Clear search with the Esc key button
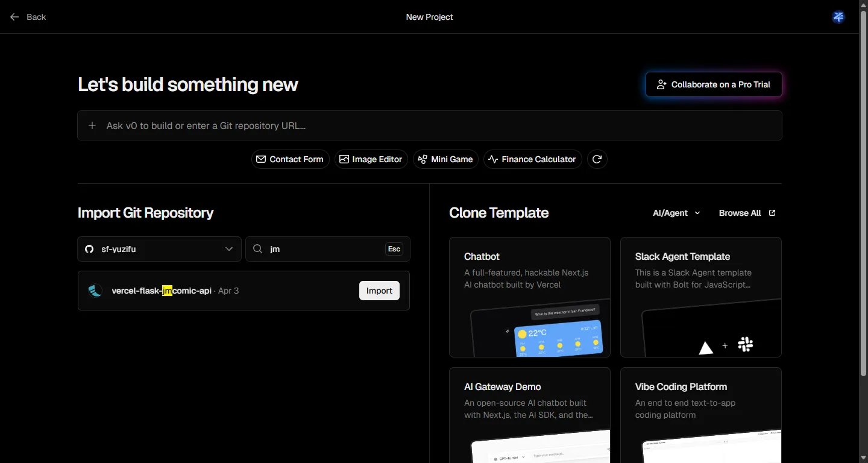The width and height of the screenshot is (868, 463). pos(394,249)
